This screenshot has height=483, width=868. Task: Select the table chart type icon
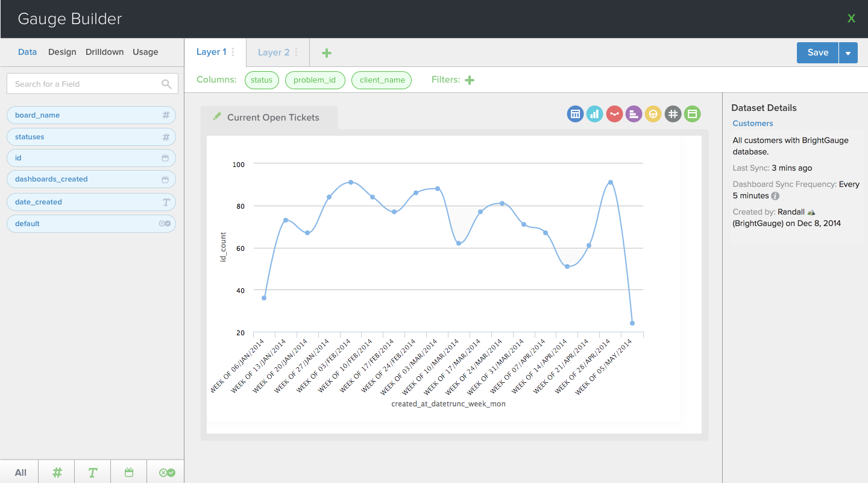[576, 114]
